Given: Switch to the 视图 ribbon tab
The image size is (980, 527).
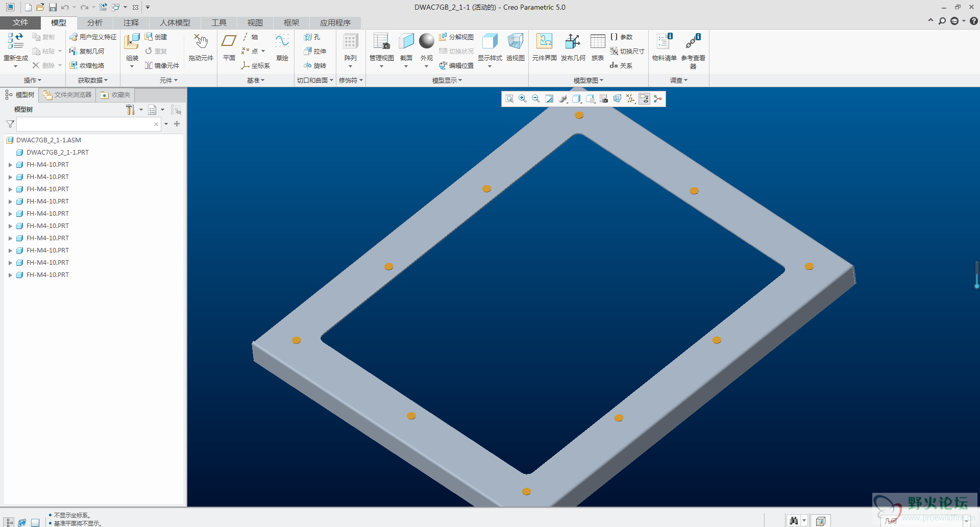Looking at the screenshot, I should click(255, 22).
